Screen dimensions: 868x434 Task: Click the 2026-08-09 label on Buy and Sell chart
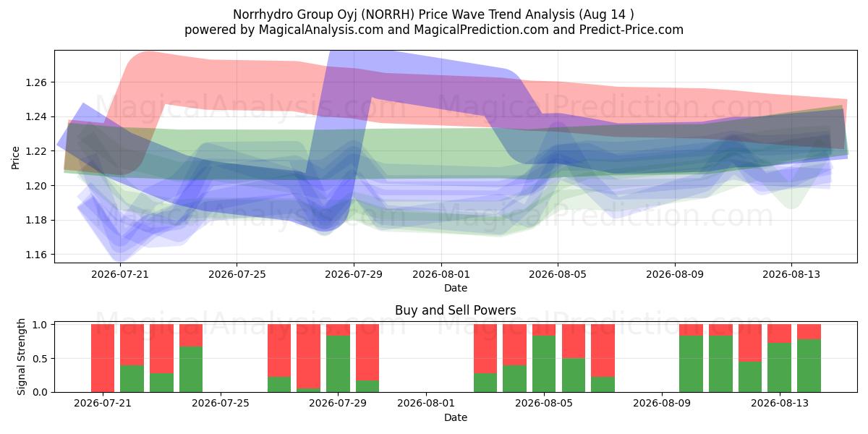(x=662, y=404)
